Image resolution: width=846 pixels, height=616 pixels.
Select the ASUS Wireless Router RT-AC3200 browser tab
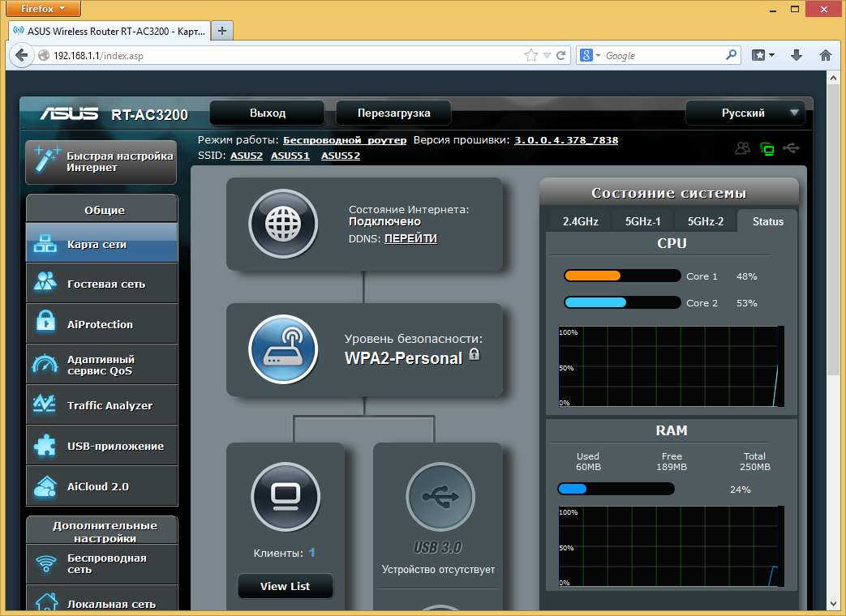coord(110,32)
